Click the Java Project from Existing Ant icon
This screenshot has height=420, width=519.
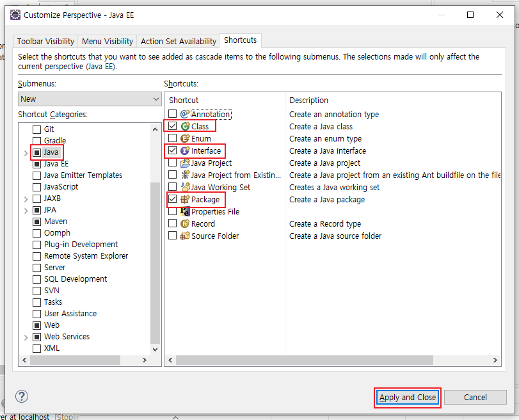pos(185,175)
